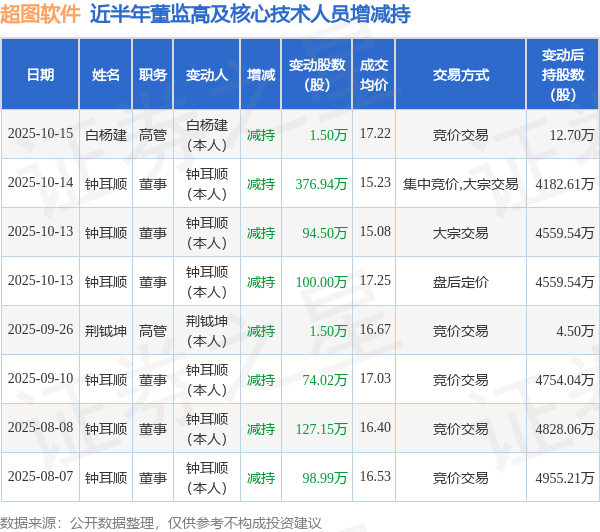
Task: Click the 74.02万 shares value
Action: (x=324, y=380)
